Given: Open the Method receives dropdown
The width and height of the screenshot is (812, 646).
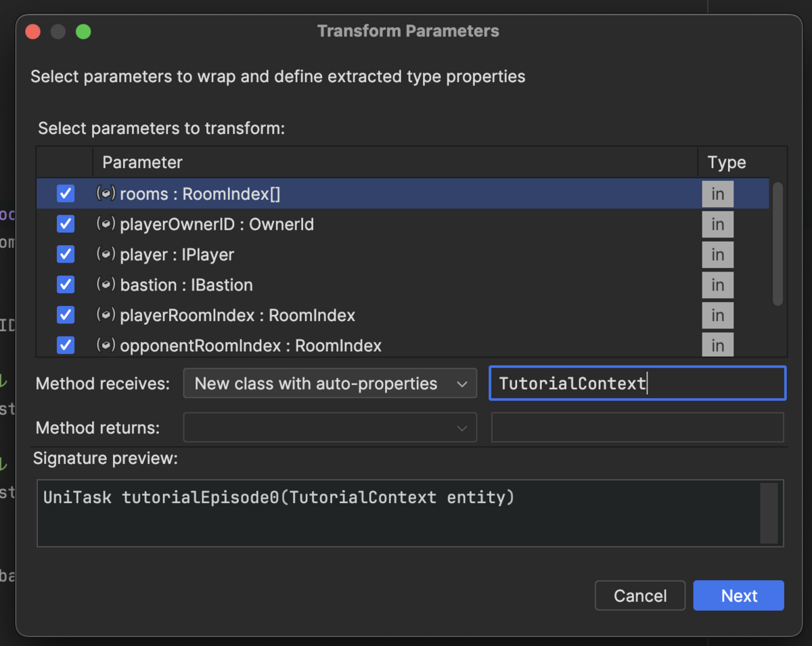Looking at the screenshot, I should tap(330, 384).
